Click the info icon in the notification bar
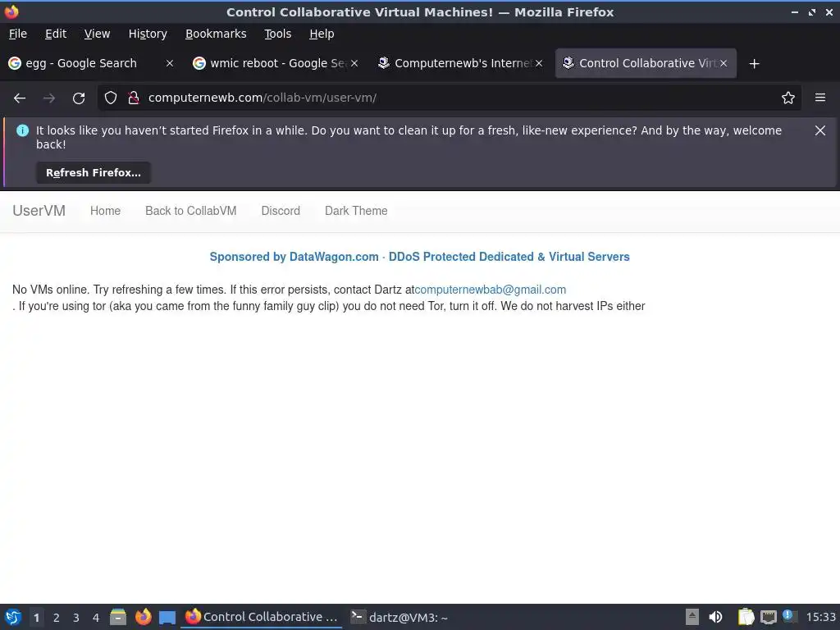Viewport: 840px width, 630px height. tap(22, 130)
